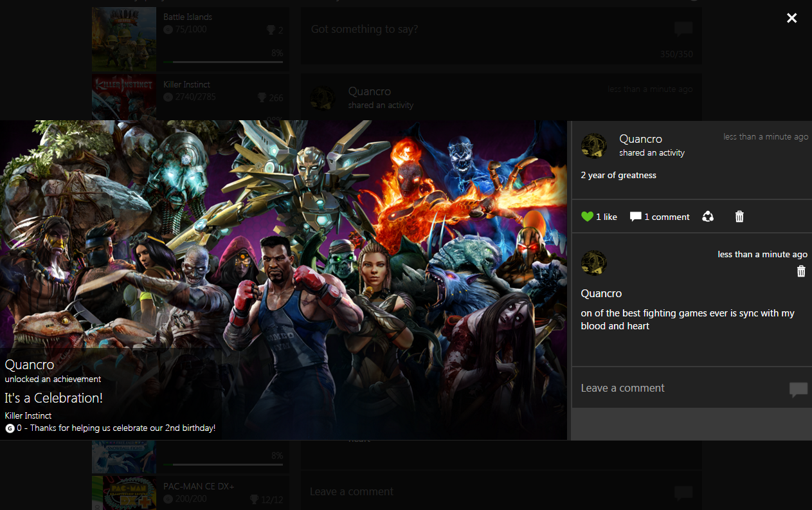Click the comment's 'less than a minute ago' timestamp
Image resolution: width=812 pixels, height=510 pixels.
762,255
